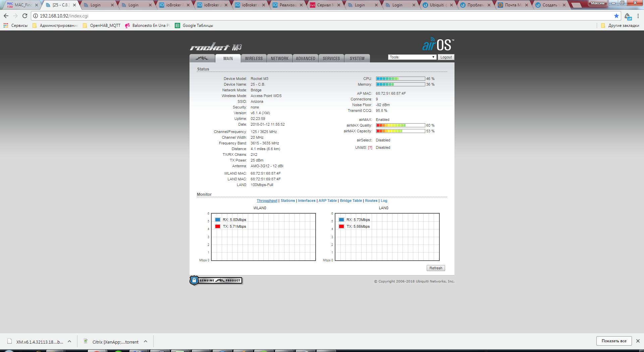The height and width of the screenshot is (352, 644).
Task: Expand options for Citrix torrent download
Action: (146, 341)
